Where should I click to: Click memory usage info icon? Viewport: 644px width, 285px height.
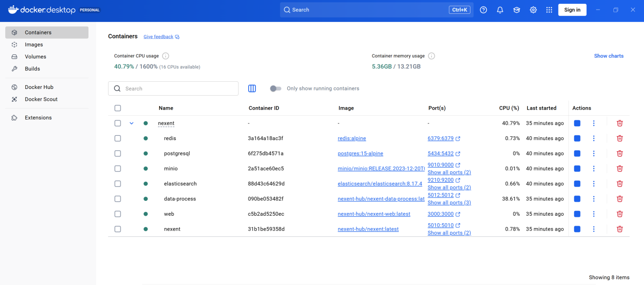click(x=431, y=56)
